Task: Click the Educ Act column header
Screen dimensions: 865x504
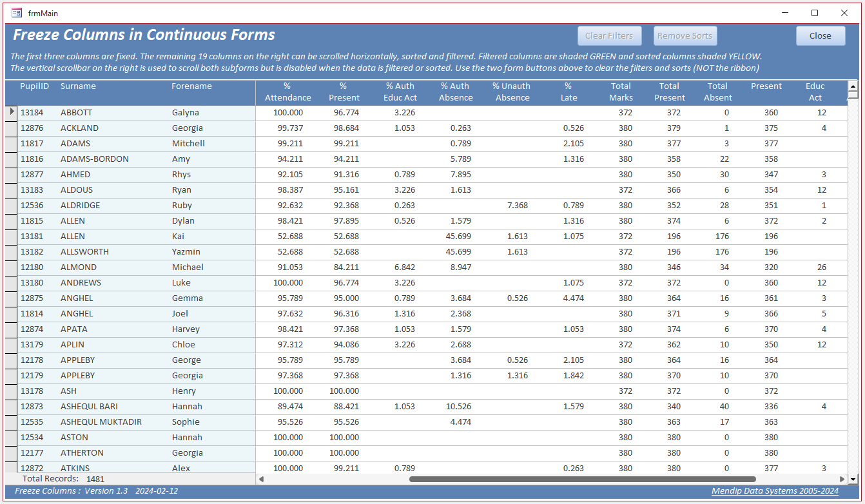Action: click(x=815, y=92)
